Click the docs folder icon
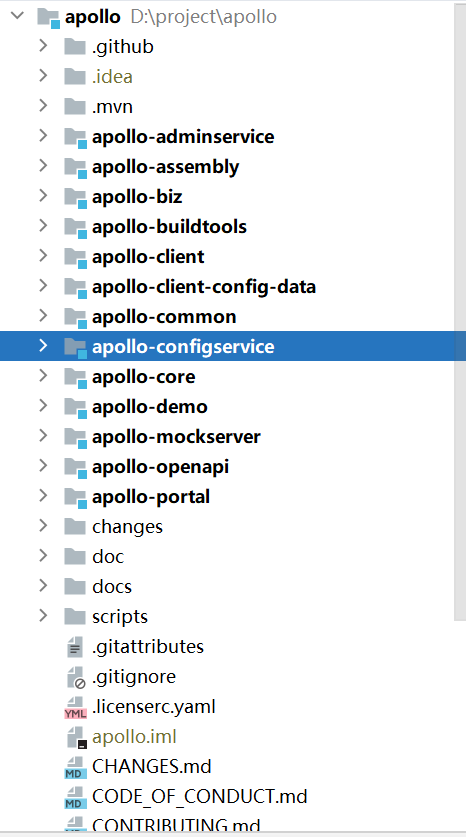466x837 pixels. pos(75,587)
